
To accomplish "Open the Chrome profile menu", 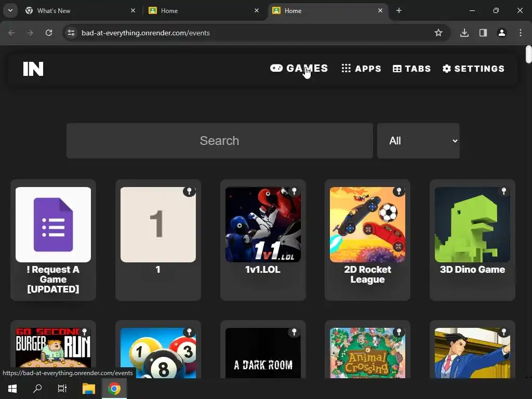I will coord(502,33).
